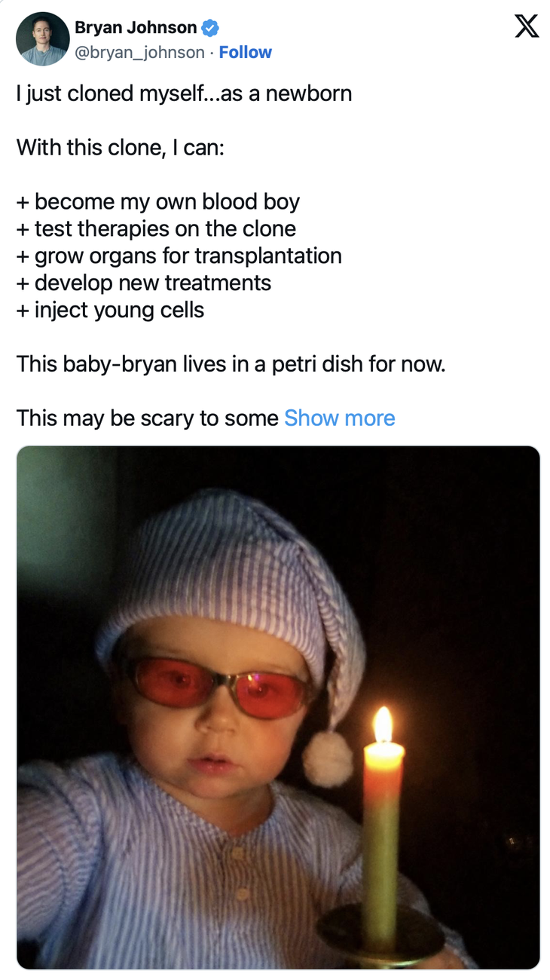
Task: Open the Bryan Johnson display name
Action: [136, 28]
